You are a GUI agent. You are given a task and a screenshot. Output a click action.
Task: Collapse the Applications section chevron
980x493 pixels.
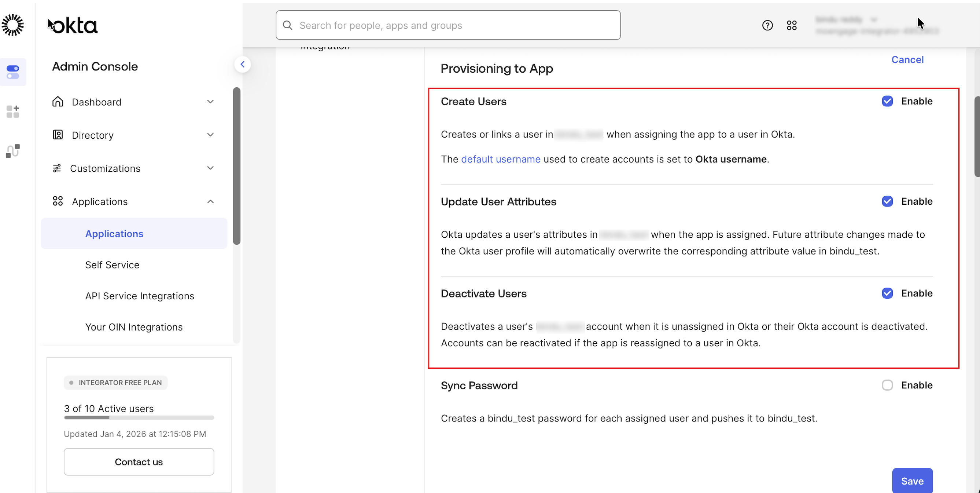coord(210,201)
